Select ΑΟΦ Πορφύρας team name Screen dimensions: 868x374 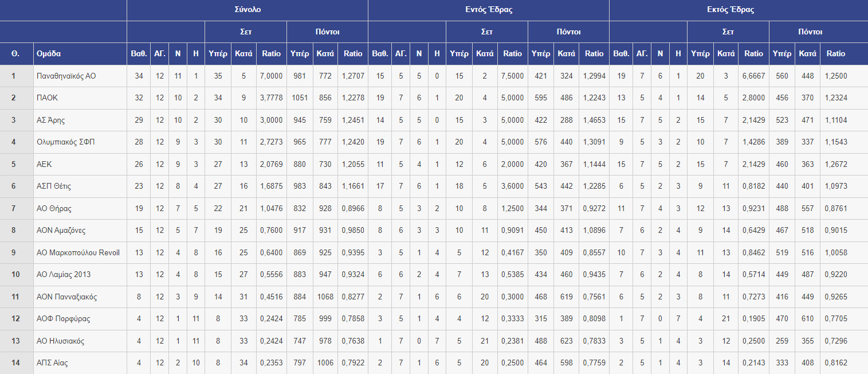pyautogui.click(x=63, y=319)
